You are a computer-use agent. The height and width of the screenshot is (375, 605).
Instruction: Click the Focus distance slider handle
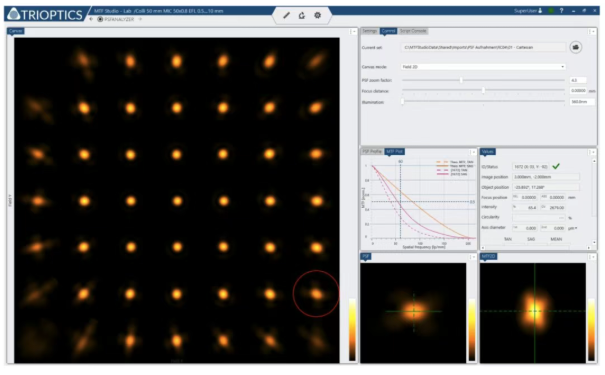483,90
